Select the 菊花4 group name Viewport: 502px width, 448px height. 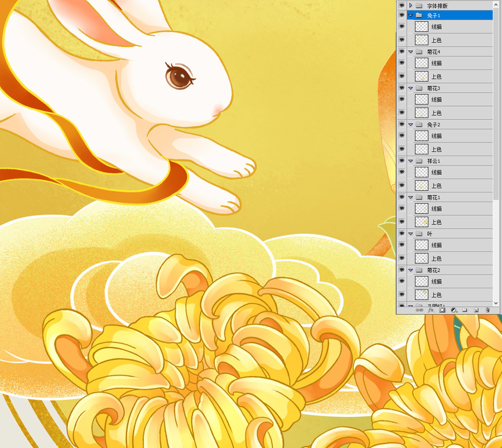pos(433,52)
